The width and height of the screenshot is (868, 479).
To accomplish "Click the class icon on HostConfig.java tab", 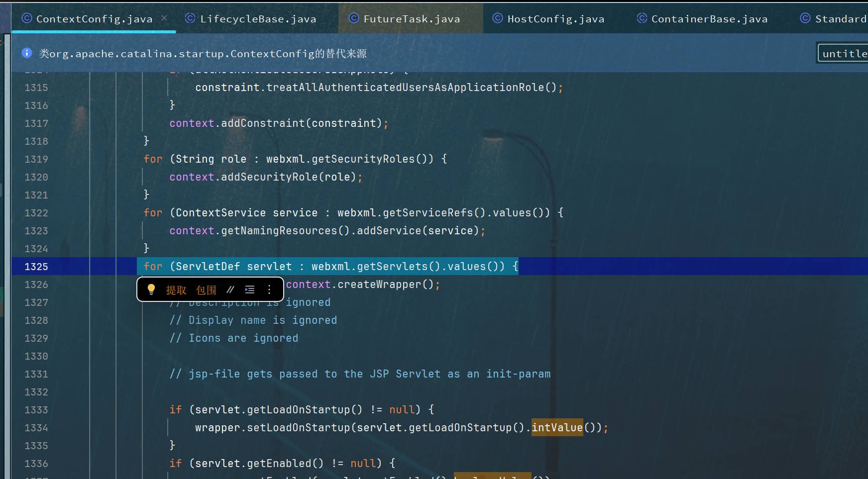I will [x=498, y=18].
